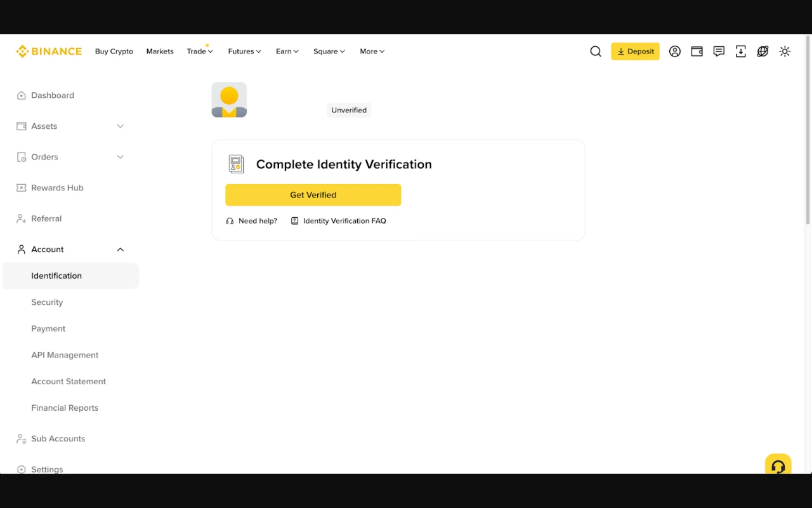Click the page vertical scrollbar
The height and width of the screenshot is (508, 812).
pos(808,130)
